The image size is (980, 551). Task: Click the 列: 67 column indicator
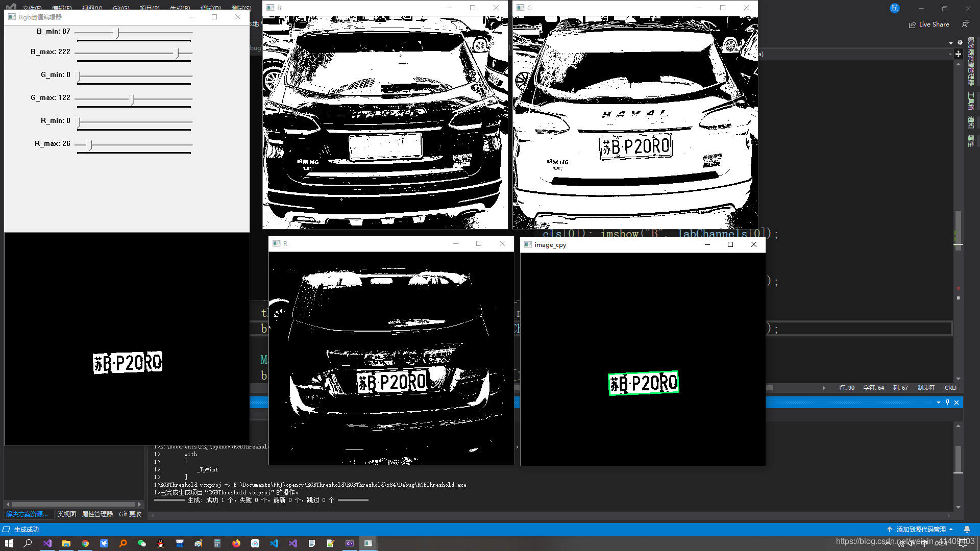pyautogui.click(x=900, y=388)
